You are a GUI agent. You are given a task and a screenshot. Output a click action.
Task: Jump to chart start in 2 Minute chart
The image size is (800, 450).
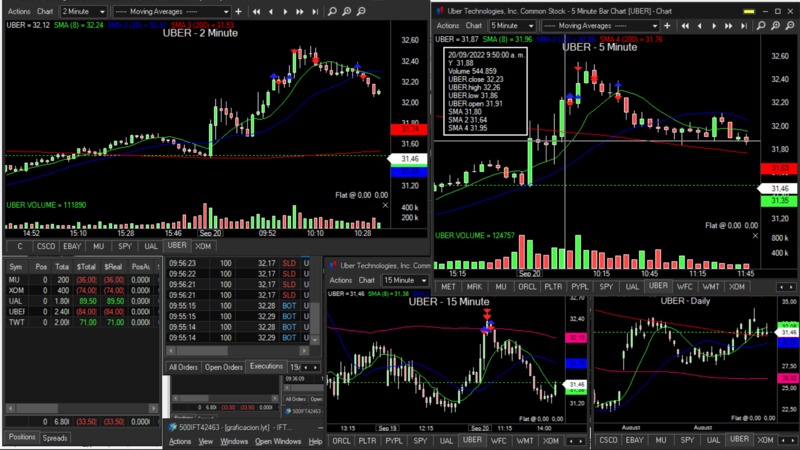click(256, 11)
